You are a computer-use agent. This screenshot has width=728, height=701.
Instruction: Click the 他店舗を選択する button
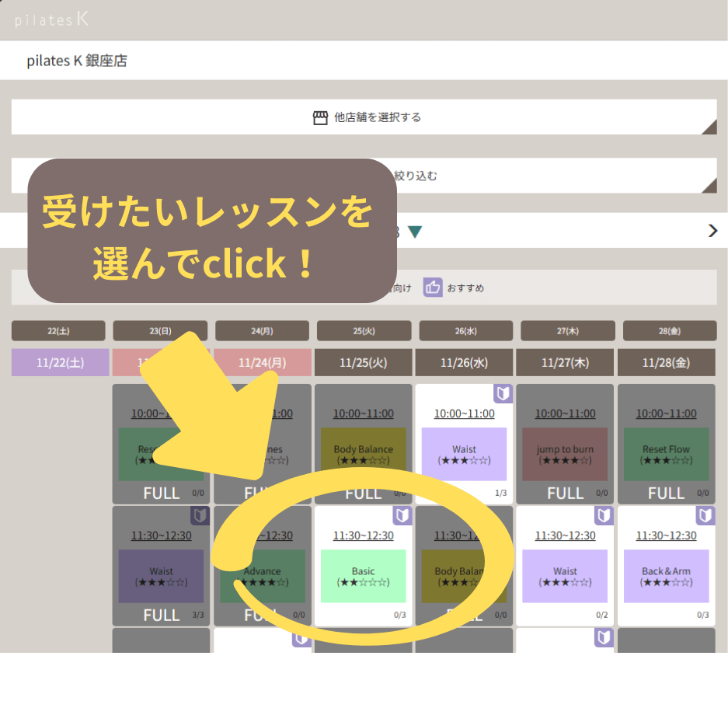(364, 117)
